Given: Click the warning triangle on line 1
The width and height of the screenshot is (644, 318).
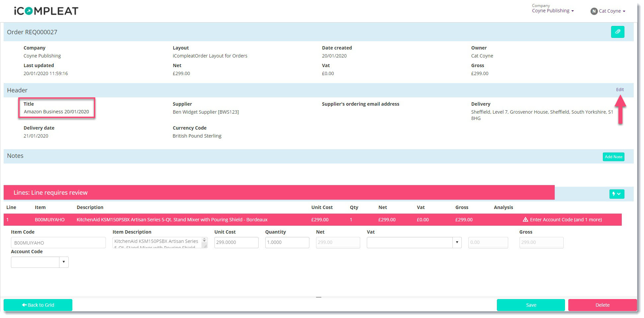Looking at the screenshot, I should (x=525, y=219).
